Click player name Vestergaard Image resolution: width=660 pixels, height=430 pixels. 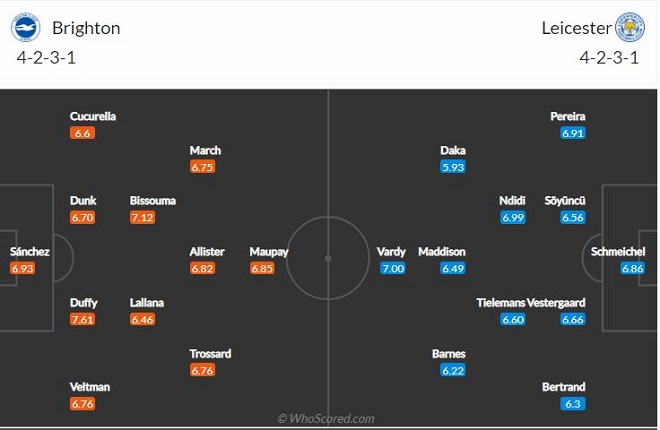click(556, 303)
